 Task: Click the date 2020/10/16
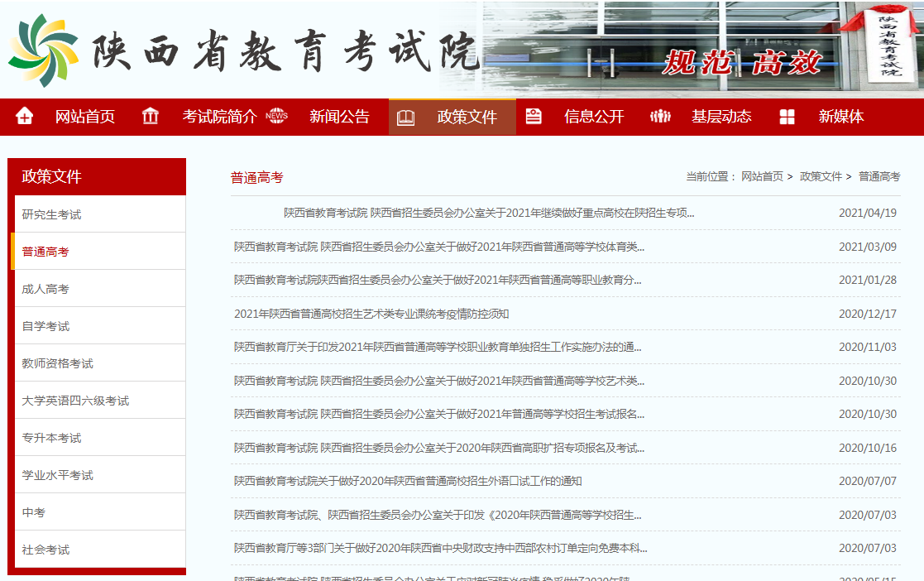click(868, 448)
